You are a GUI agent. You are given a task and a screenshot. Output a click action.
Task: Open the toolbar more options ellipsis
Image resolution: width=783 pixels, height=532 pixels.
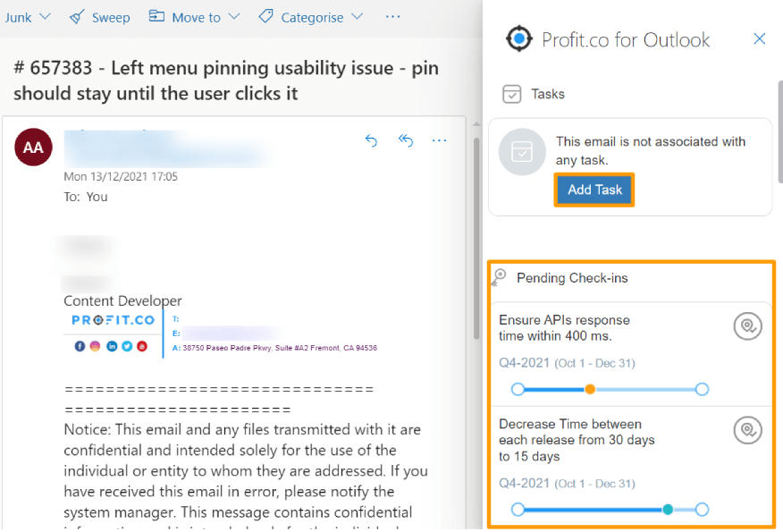[393, 17]
